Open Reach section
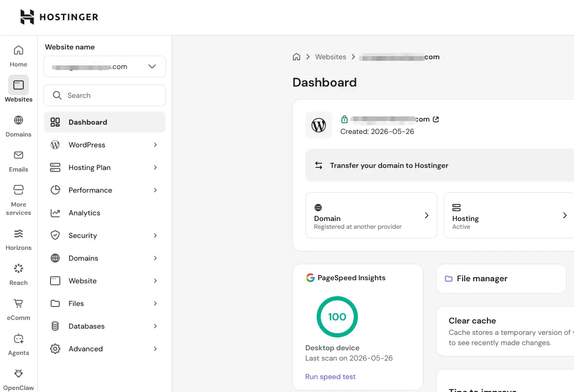 [x=18, y=275]
